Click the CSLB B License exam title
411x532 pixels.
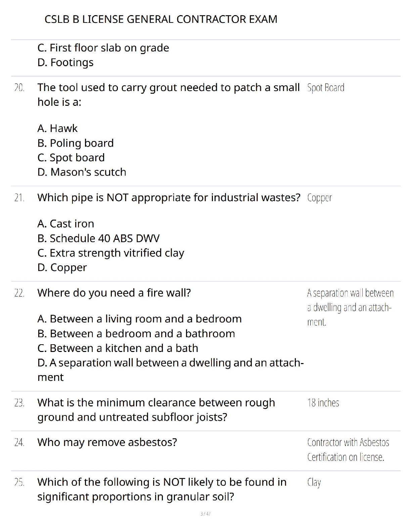pos(161,19)
